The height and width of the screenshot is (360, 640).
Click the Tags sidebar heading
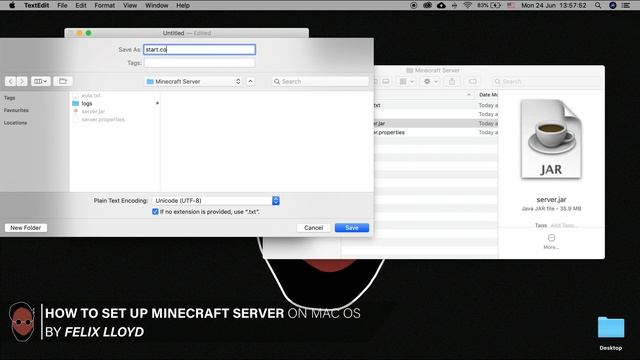(x=9, y=98)
